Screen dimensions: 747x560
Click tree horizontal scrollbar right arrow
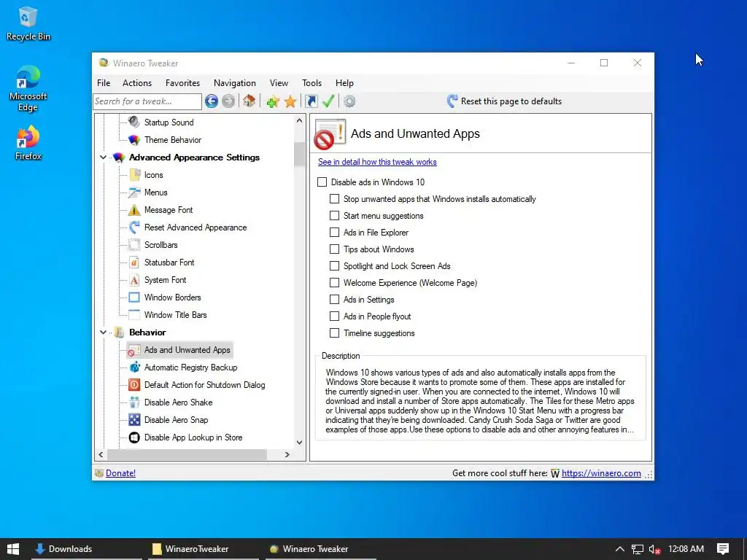tap(287, 454)
